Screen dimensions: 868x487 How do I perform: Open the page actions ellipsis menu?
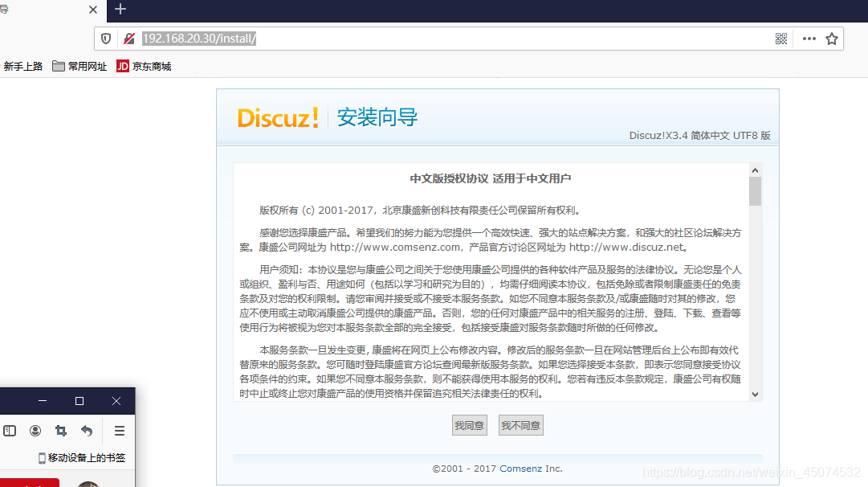[x=808, y=38]
